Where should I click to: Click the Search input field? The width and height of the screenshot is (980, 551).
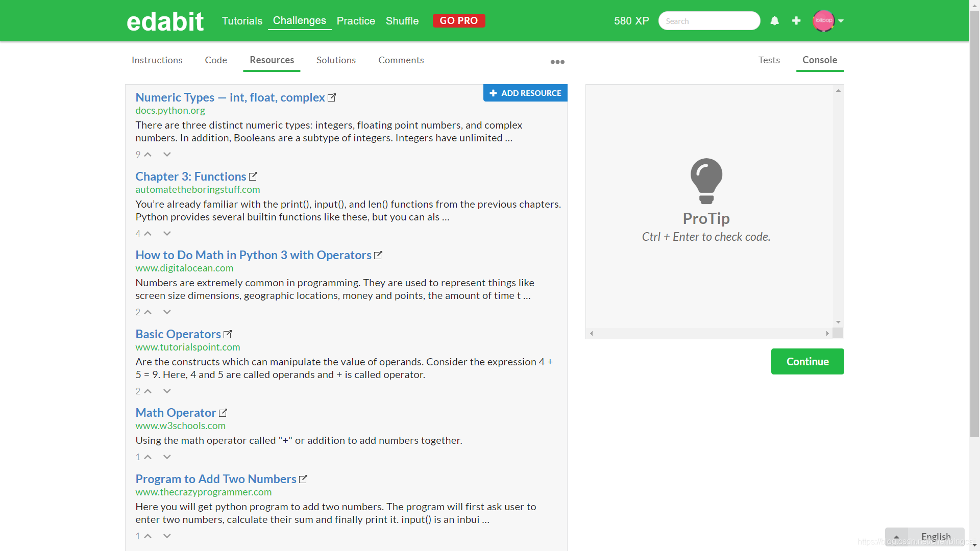point(707,21)
